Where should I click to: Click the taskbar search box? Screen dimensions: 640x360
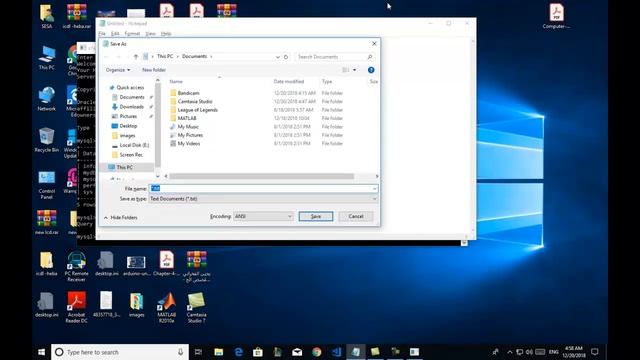click(x=120, y=352)
